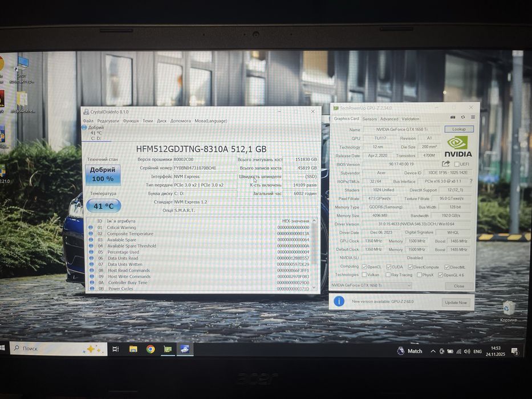
Task: Open GPU-Z hamburger menu icon
Action: point(473,117)
